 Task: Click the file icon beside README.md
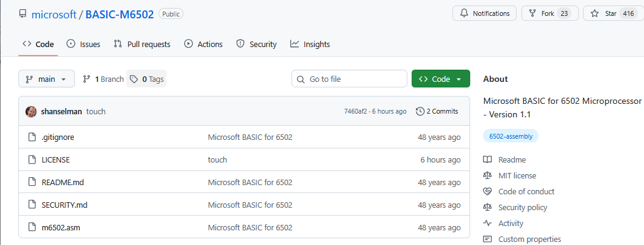click(x=32, y=182)
